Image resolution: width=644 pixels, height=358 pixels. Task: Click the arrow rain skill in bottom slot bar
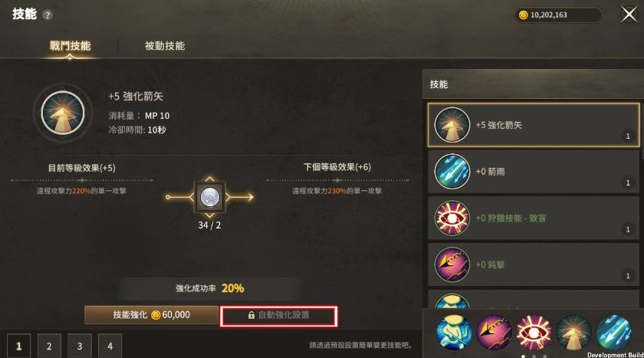613,332
